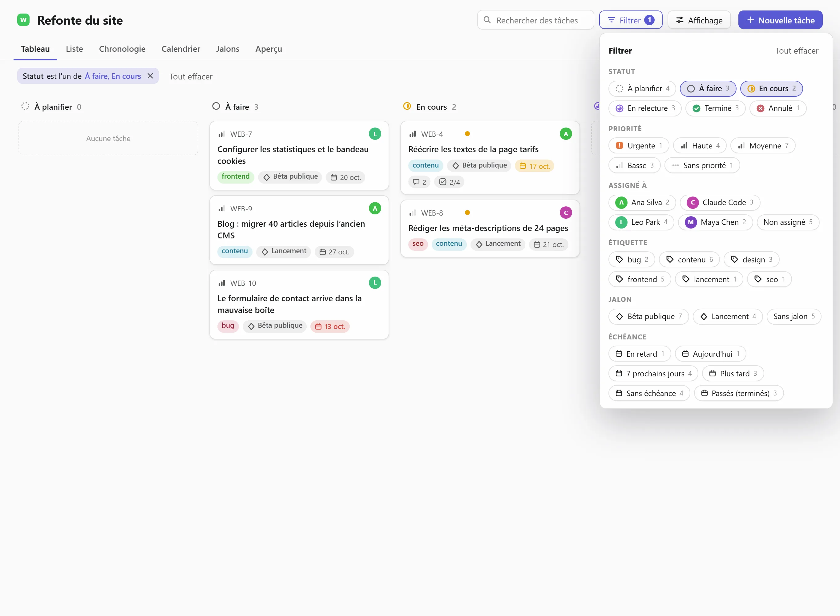Toggle the En retard due date filter
This screenshot has width=840, height=616.
click(640, 354)
